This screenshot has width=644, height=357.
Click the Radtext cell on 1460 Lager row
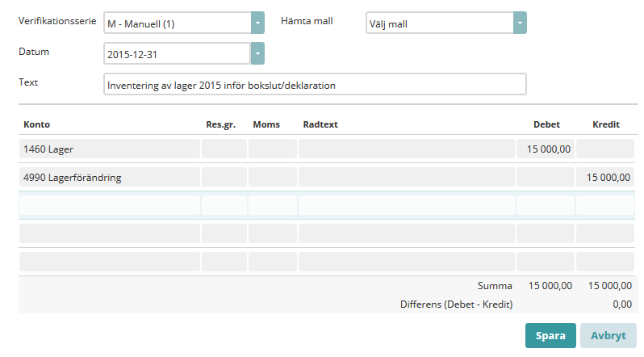pyautogui.click(x=407, y=149)
